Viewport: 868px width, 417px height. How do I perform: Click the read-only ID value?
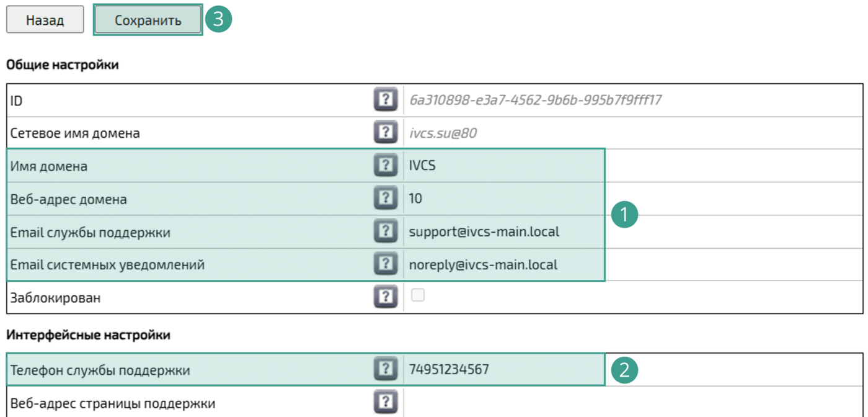coord(535,99)
